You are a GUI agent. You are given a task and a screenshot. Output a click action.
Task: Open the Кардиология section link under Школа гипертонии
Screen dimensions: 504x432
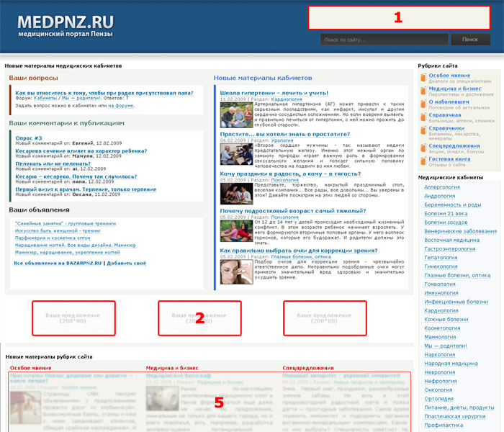(287, 99)
